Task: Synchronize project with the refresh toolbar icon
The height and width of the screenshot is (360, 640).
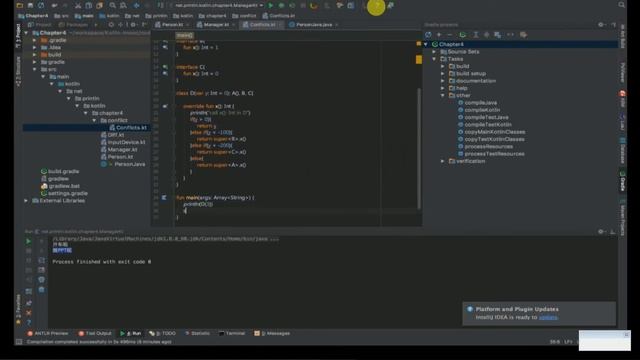Action: 41,6
